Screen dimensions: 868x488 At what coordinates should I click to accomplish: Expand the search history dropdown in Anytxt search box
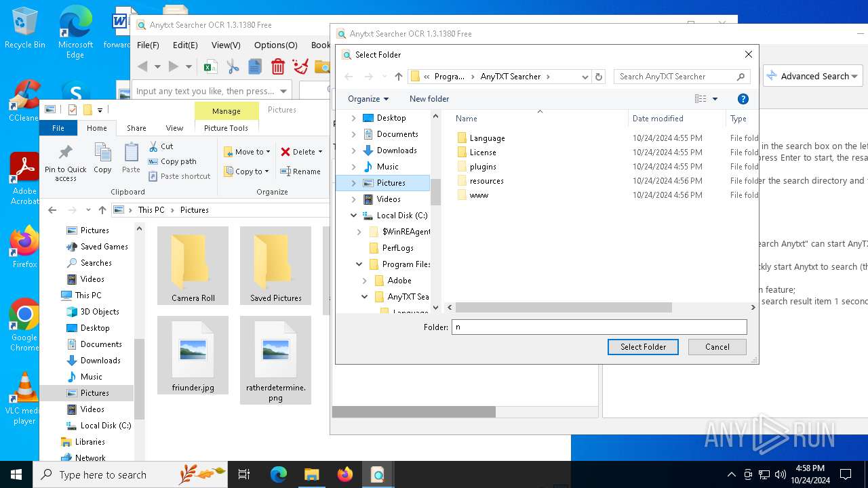(x=283, y=91)
